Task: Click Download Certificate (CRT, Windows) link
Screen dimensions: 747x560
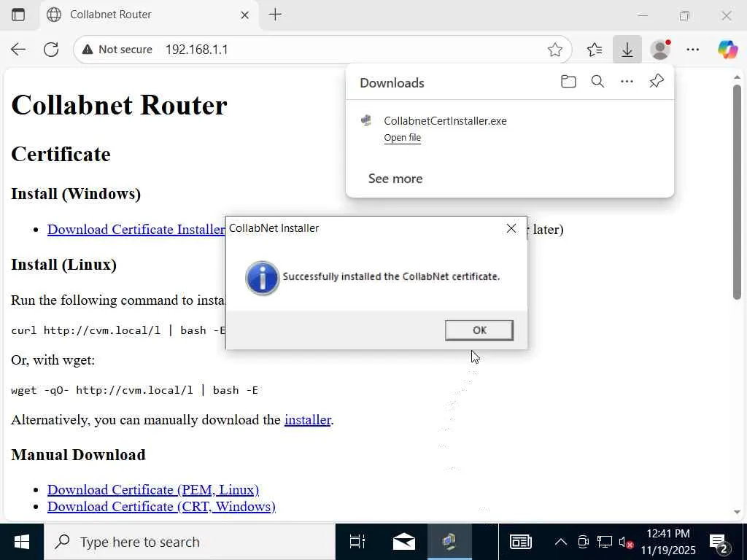Action: click(x=161, y=506)
